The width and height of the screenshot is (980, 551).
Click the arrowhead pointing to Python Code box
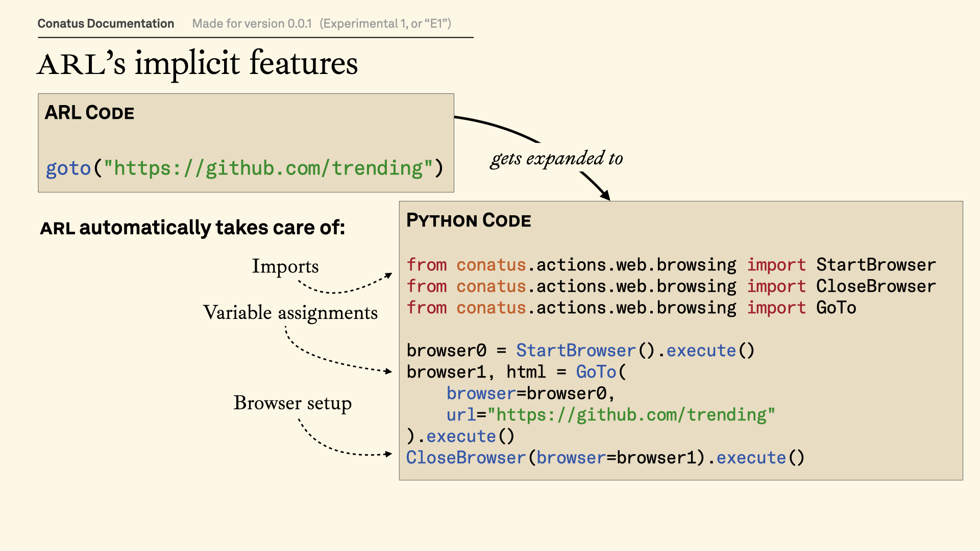(605, 195)
